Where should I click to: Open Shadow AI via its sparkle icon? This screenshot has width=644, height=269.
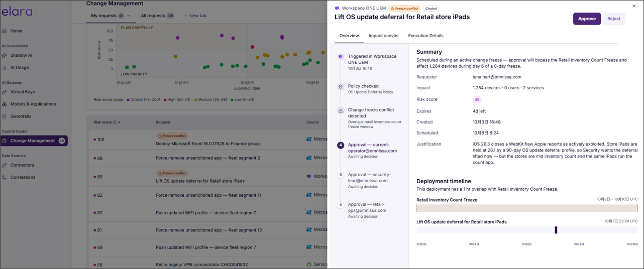(5, 55)
